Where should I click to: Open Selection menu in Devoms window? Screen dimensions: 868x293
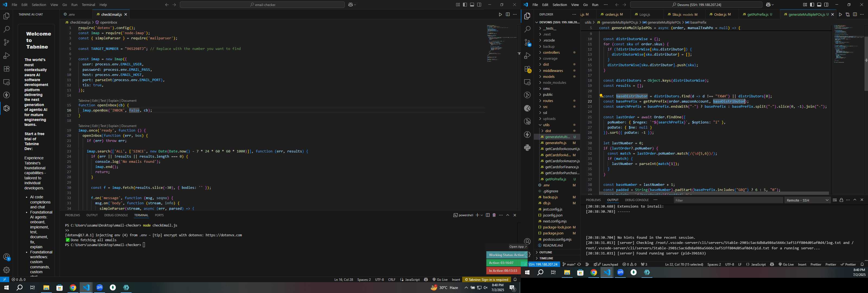pyautogui.click(x=559, y=5)
